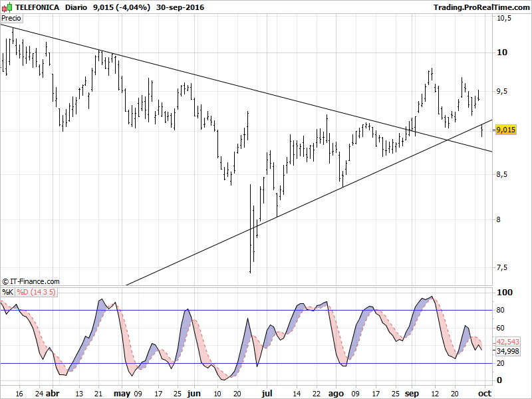Click the candlestick icon beside TELEFONICA

tap(7, 7)
